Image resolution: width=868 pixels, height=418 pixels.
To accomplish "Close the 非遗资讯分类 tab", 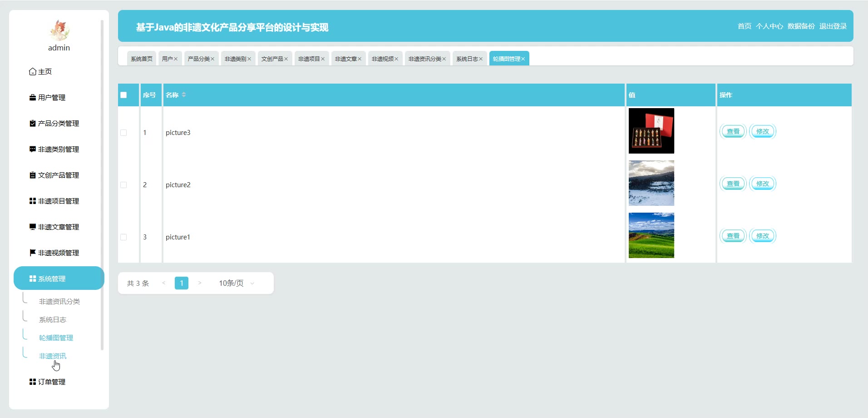I will [x=444, y=59].
